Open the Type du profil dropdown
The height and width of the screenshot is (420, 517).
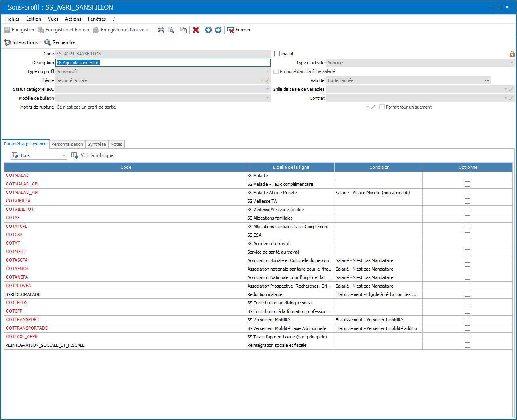[x=267, y=71]
